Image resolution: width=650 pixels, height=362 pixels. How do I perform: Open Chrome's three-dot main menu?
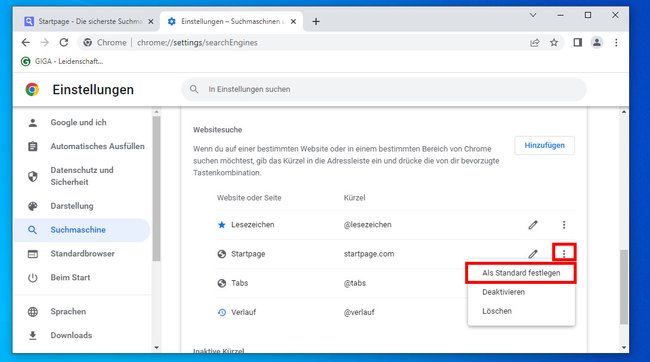coord(616,42)
